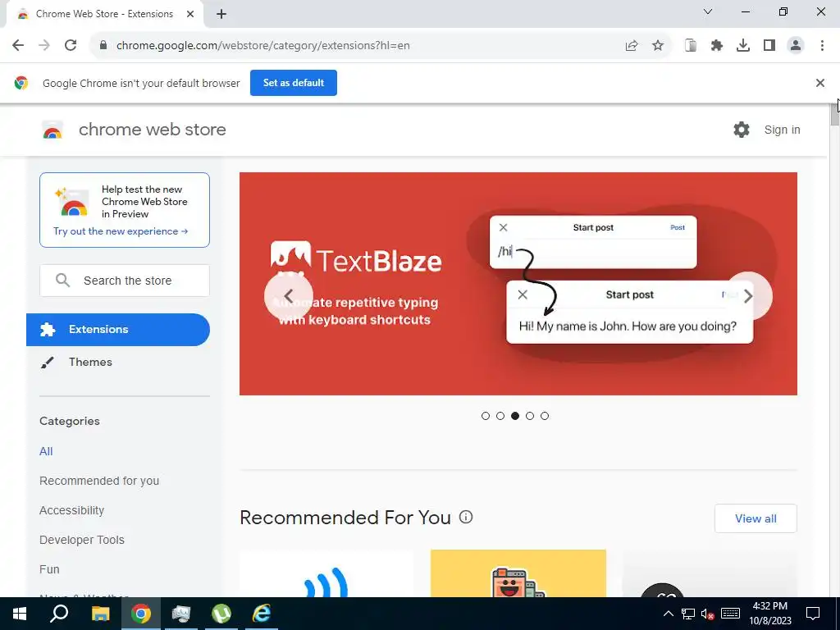Click the Sign in link
Viewport: 840px width, 630px height.
(x=782, y=130)
